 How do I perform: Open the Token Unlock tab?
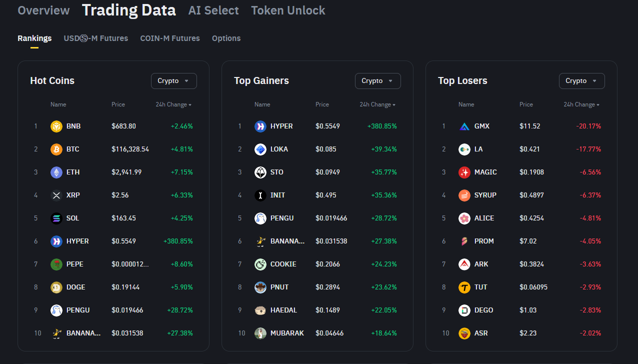(288, 10)
